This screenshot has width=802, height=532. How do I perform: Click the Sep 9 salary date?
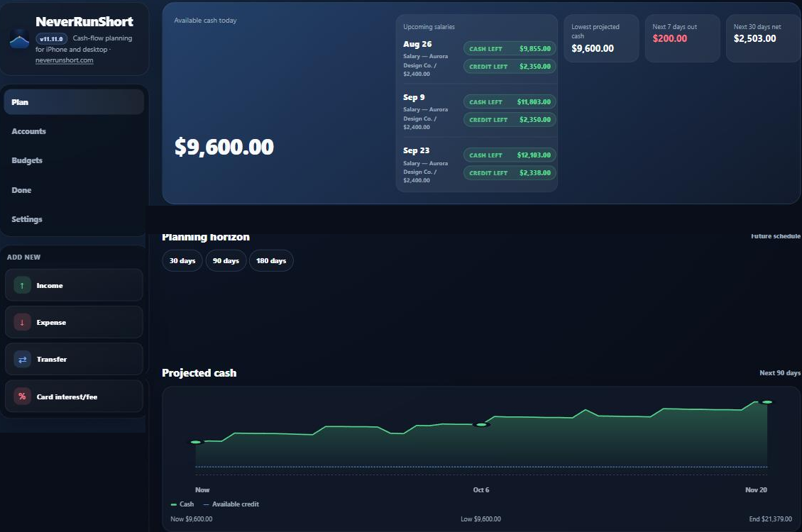(x=414, y=97)
